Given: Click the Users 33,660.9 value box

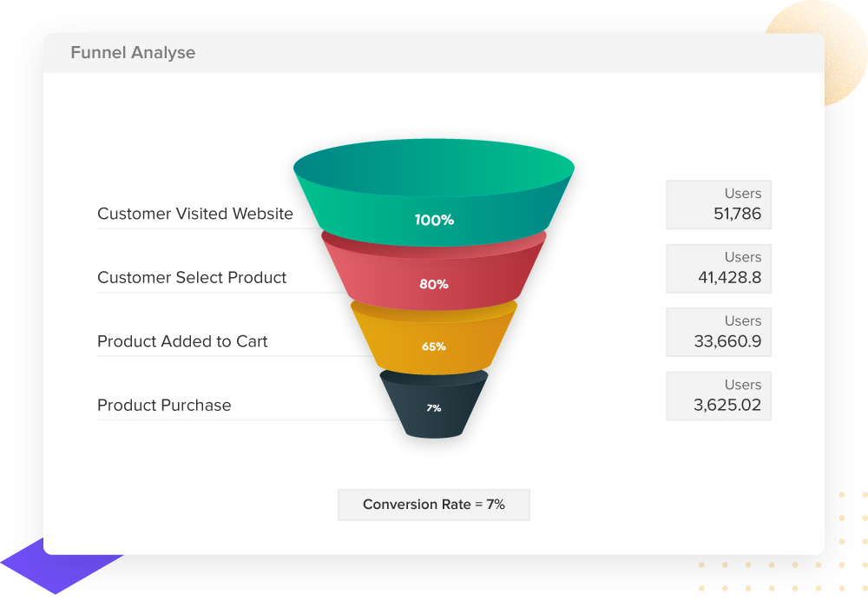Looking at the screenshot, I should coord(719,332).
